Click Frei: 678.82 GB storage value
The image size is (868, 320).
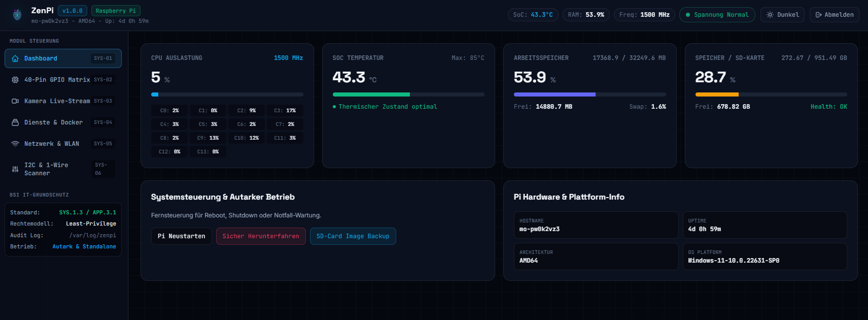point(722,107)
